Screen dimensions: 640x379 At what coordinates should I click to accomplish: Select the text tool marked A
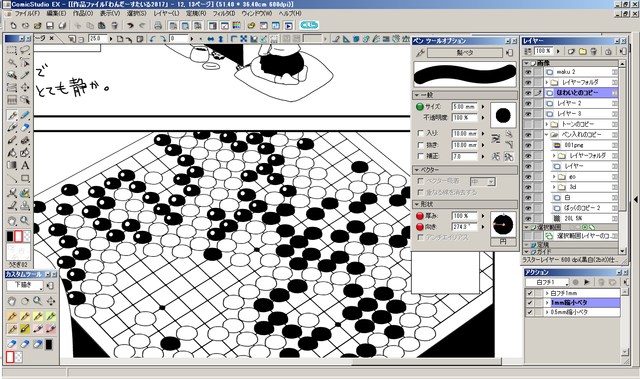pyautogui.click(x=25, y=165)
